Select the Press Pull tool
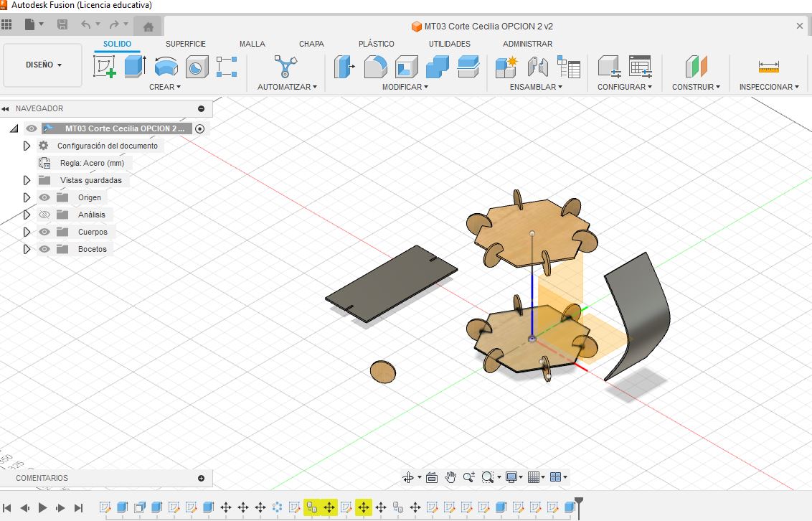This screenshot has width=812, height=521. [x=344, y=67]
